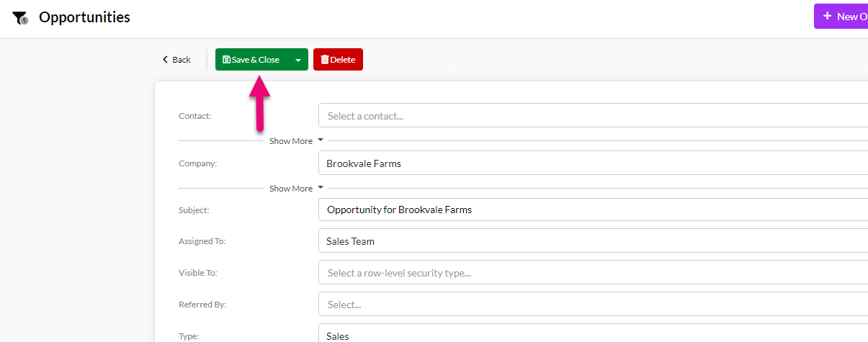Screen dimensions: 868x342
Task: Open the Save & Close split dropdown caret
Action: [297, 60]
